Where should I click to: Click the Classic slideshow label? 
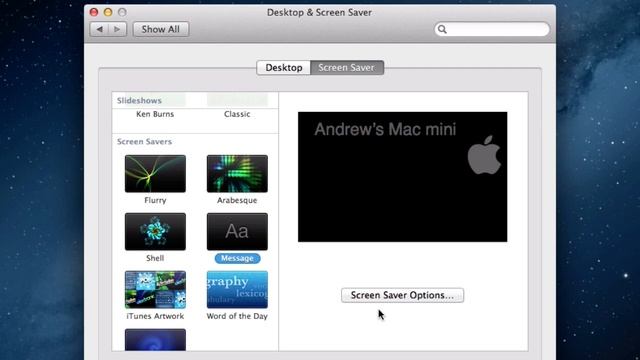coord(237,114)
